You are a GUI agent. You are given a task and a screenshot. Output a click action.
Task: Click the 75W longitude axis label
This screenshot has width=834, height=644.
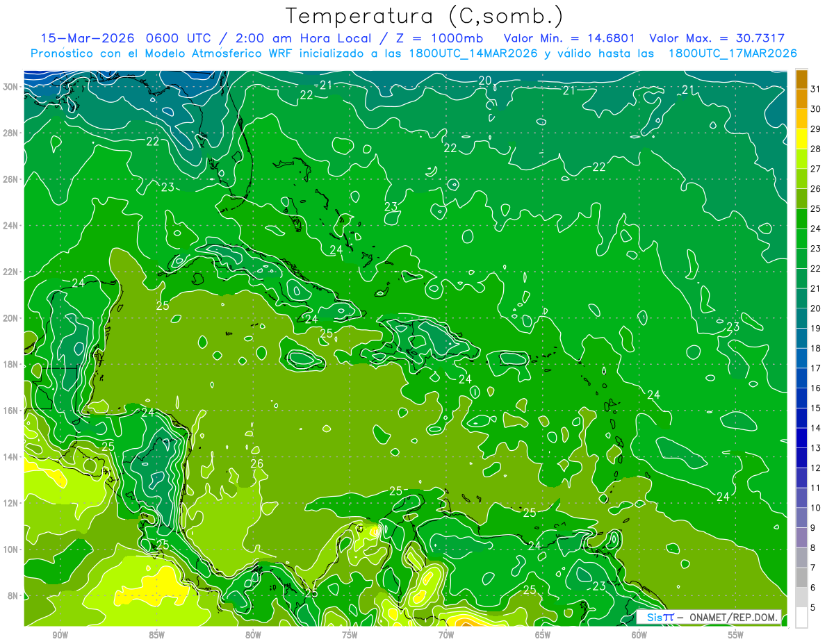[x=350, y=635]
